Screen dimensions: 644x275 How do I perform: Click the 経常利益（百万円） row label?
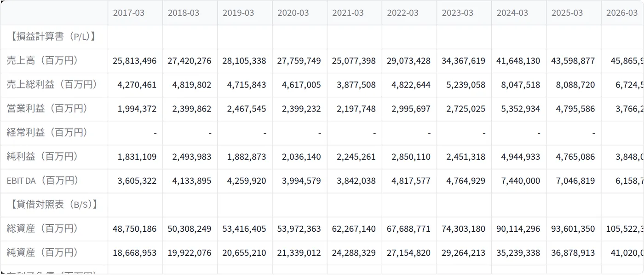tap(47, 133)
